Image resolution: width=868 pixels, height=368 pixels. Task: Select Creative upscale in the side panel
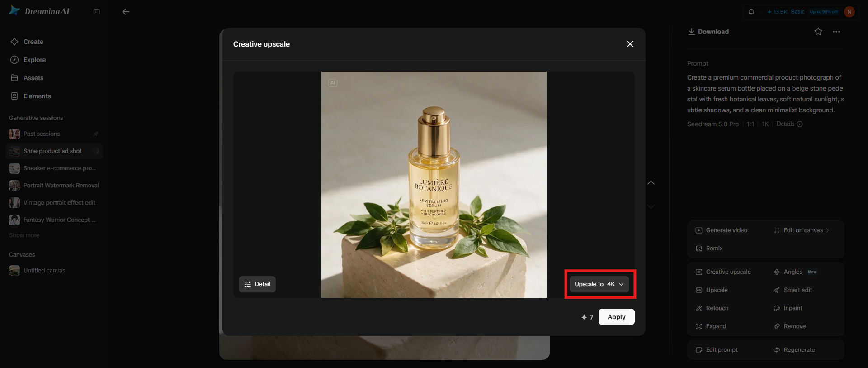tap(723, 272)
